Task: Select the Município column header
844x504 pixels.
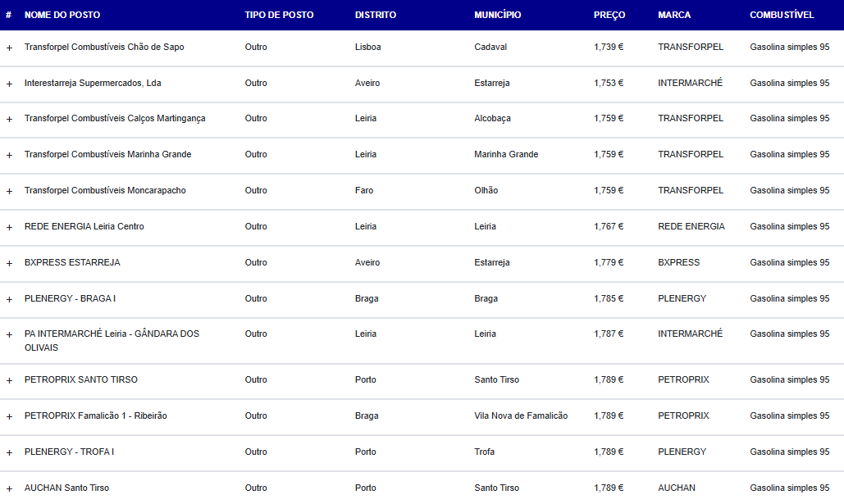Action: pyautogui.click(x=497, y=15)
